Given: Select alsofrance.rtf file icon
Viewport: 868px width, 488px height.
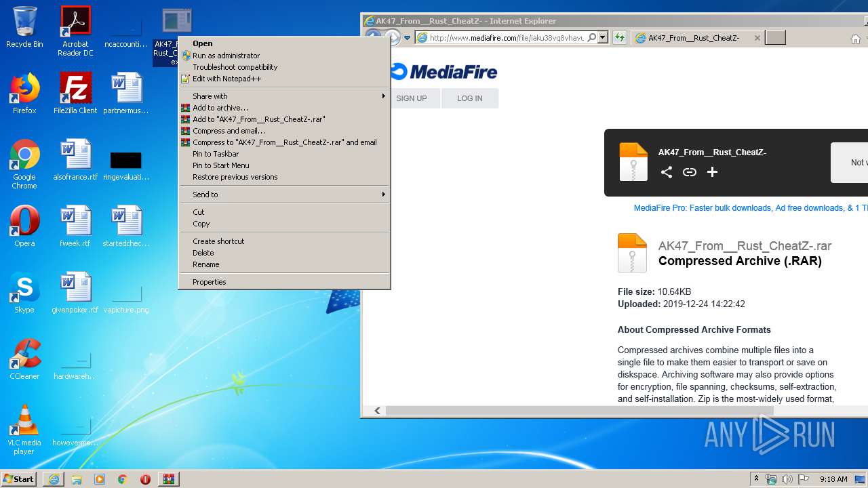Looking at the screenshot, I should pos(75,160).
